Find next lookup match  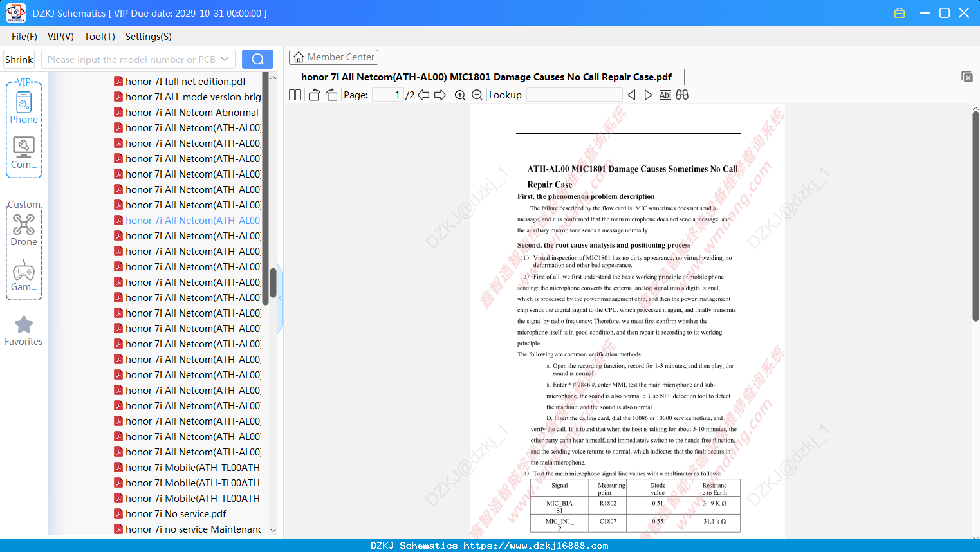pos(648,95)
